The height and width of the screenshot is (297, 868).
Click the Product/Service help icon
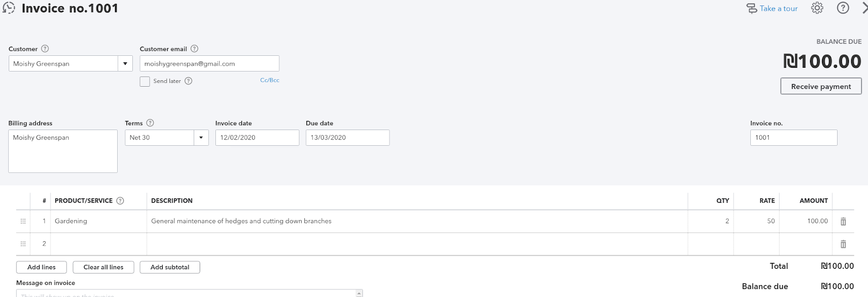pyautogui.click(x=120, y=201)
